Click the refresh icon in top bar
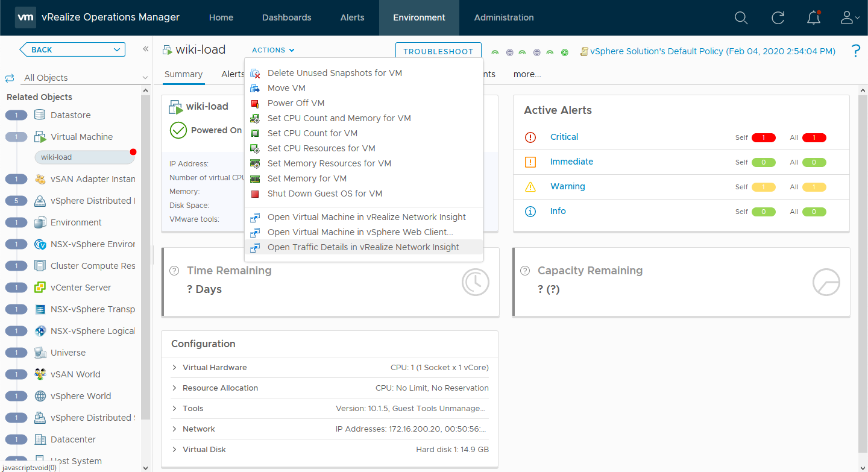This screenshot has height=472, width=868. 778,17
